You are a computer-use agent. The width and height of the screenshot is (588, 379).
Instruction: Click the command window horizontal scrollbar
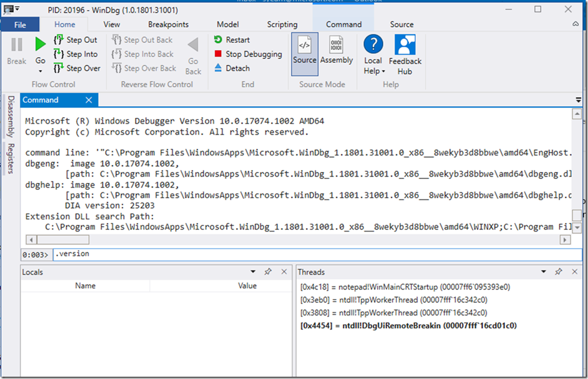tap(286, 240)
